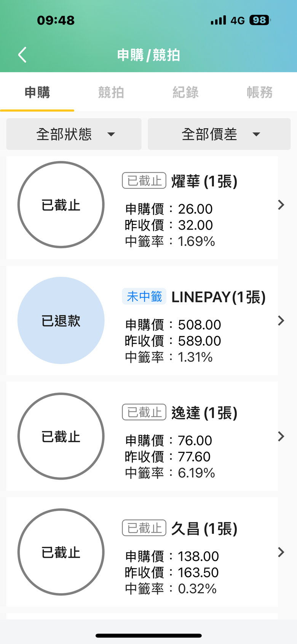
Task: Tap the back arrow in header
Action: point(22,55)
